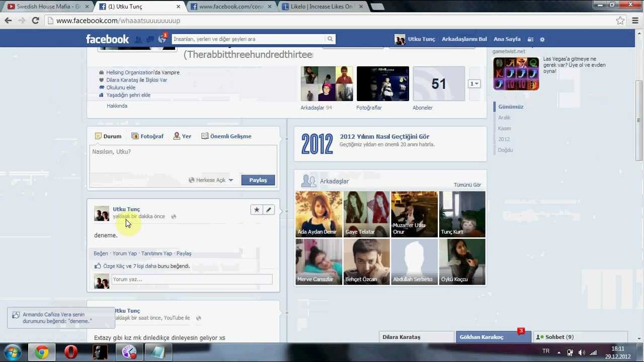This screenshot has width=644, height=362.
Task: Open Behçet Özcan friend thumbnail
Action: 366,261
